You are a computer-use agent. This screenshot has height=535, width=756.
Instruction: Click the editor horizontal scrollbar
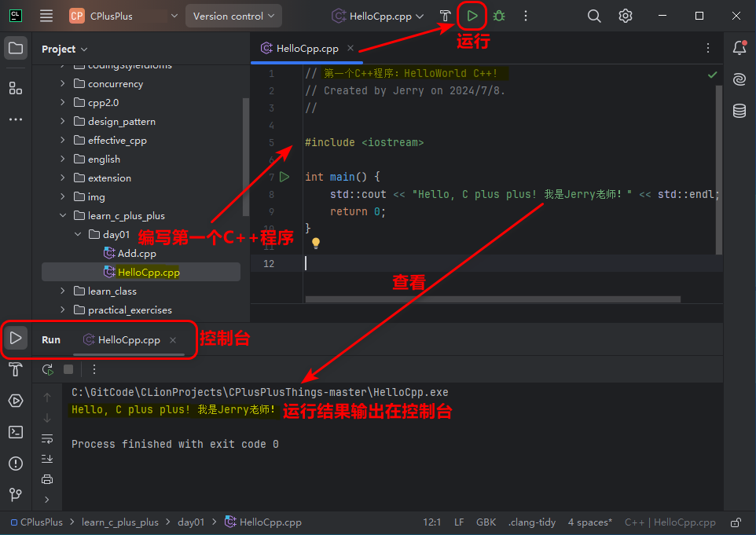click(493, 299)
